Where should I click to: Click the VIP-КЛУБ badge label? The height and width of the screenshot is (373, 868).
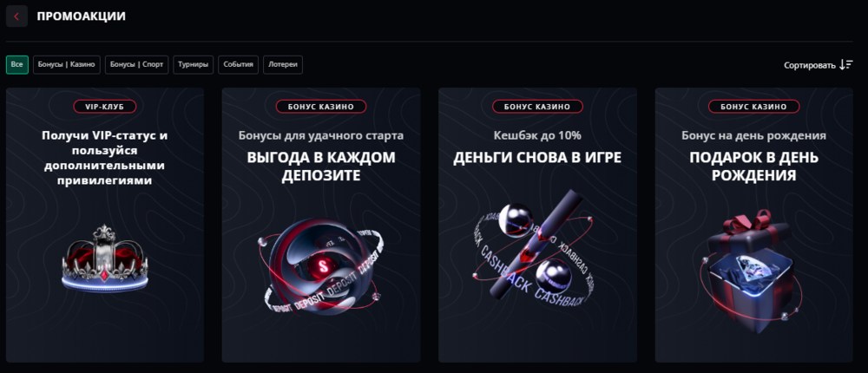click(105, 107)
